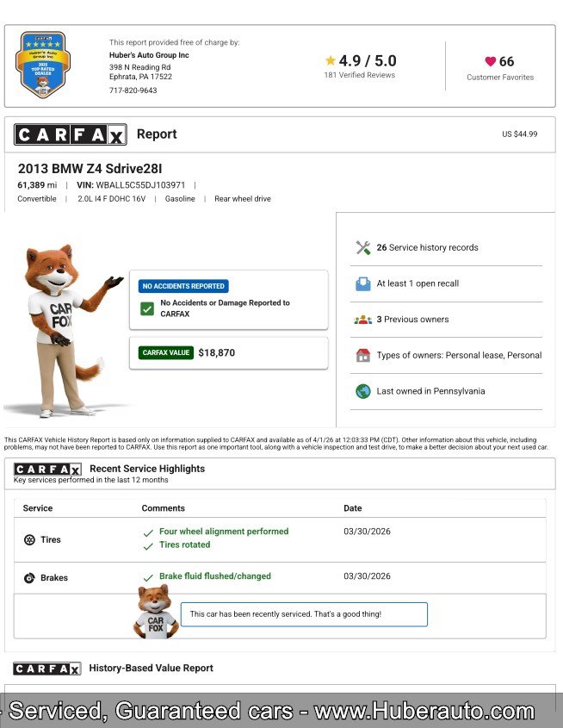Image resolution: width=563 pixels, height=728 pixels.
Task: Click the CARFAX Value green label
Action: 165,352
